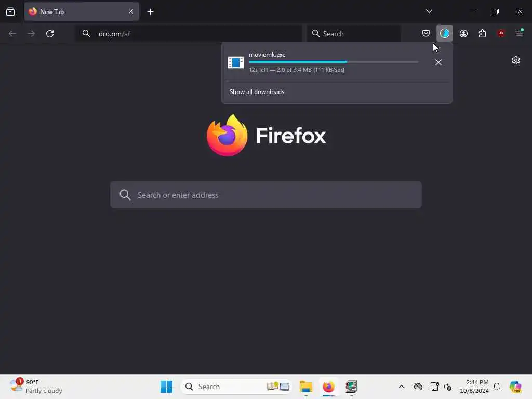The height and width of the screenshot is (399, 532).
Task: Click the moviemk.exe download file icon
Action: tap(236, 62)
